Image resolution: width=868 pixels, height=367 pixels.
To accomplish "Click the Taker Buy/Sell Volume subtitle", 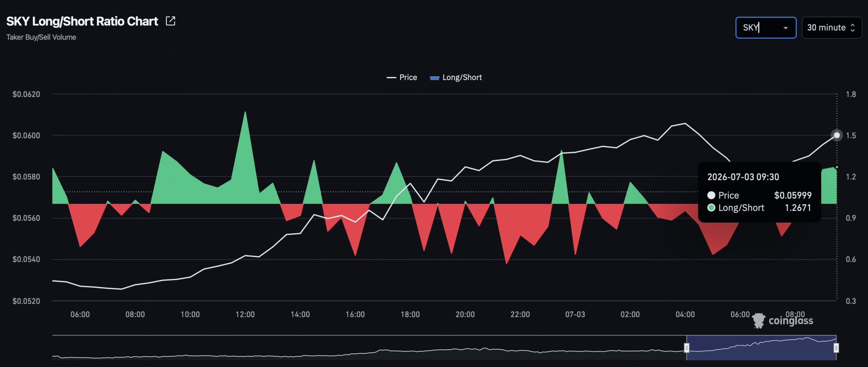I will pyautogui.click(x=41, y=37).
